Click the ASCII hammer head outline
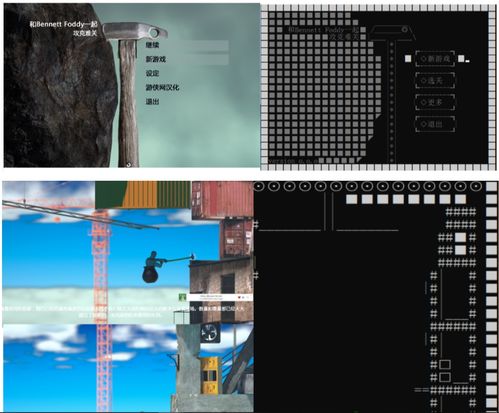This screenshot has width=499, height=413. [x=392, y=33]
